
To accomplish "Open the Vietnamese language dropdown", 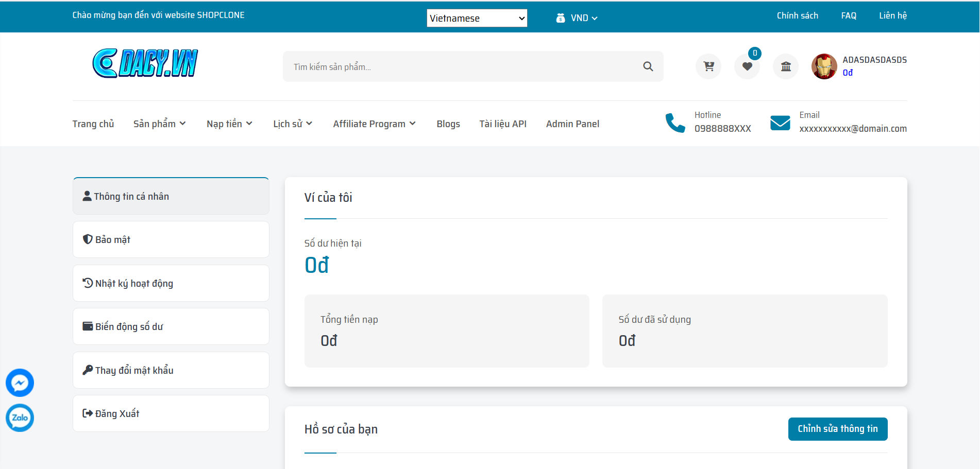I will click(x=477, y=18).
